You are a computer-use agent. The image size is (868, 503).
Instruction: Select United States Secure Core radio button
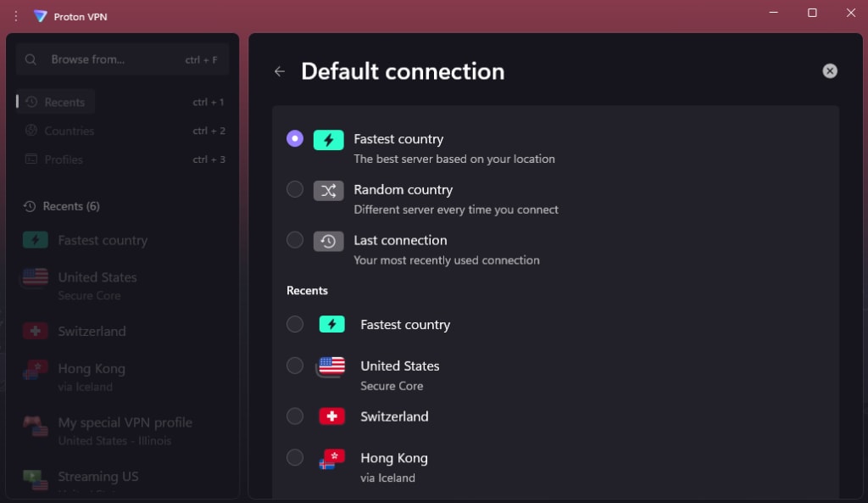point(295,366)
